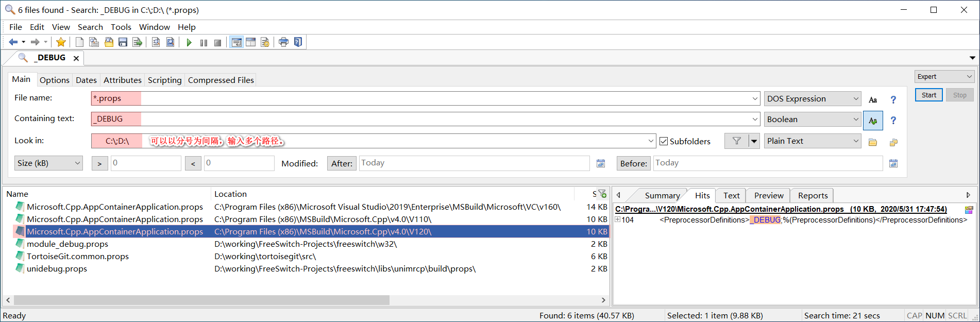Toggle the Before date button
The image size is (980, 322).
pos(633,163)
